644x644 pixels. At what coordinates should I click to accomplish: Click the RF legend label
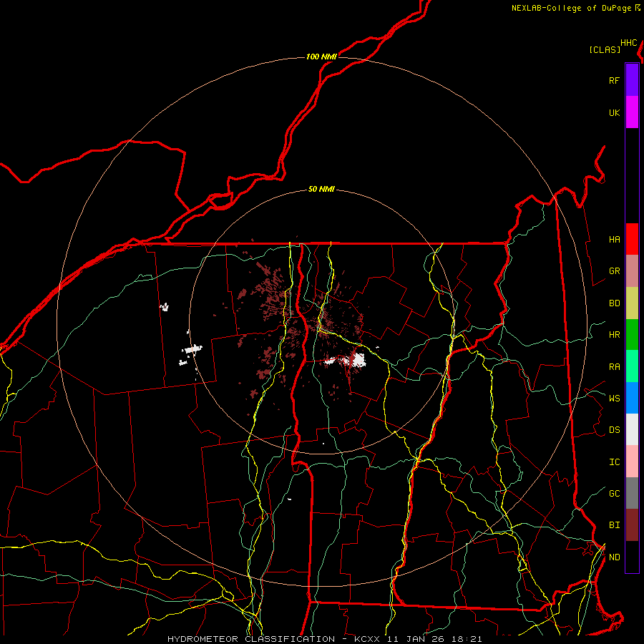tap(614, 80)
